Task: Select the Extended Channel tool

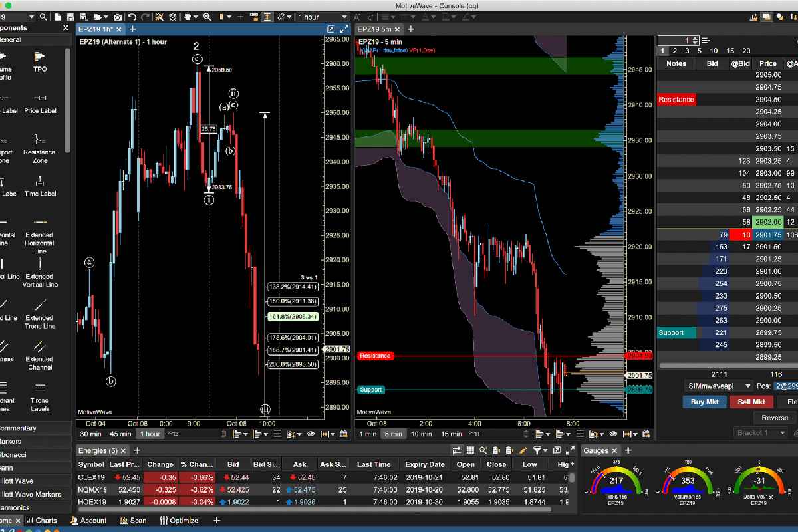Action: pos(39,354)
